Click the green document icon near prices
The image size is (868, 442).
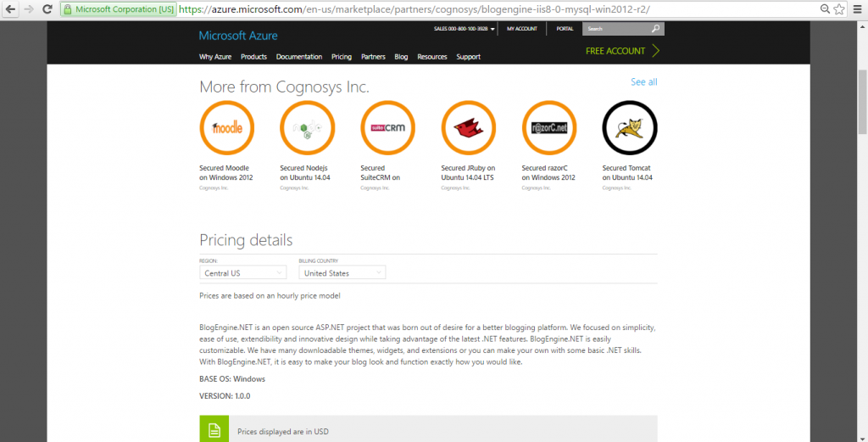click(214, 430)
